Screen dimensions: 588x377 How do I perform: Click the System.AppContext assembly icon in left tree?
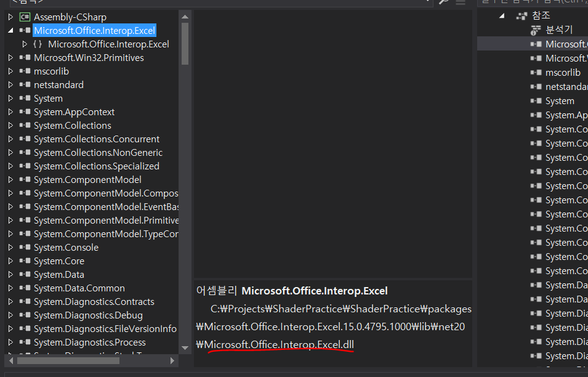click(x=25, y=111)
